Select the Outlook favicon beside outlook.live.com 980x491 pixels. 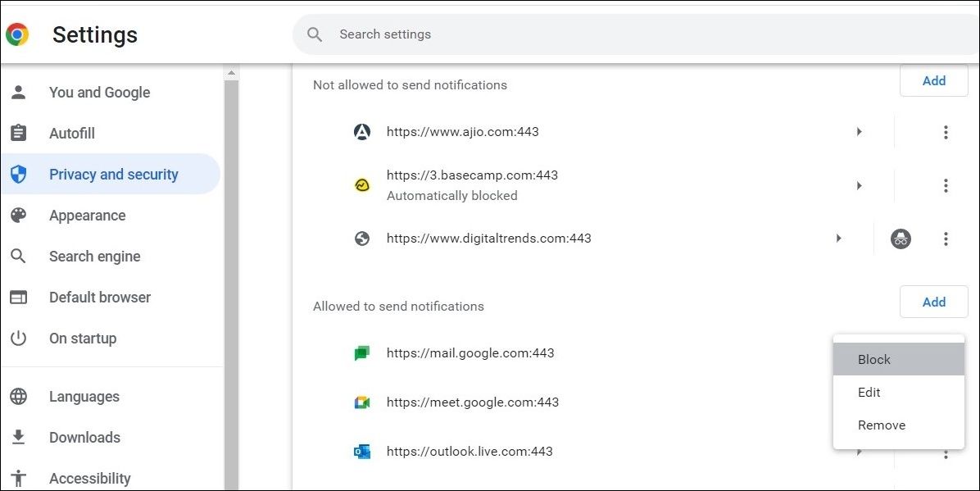pos(362,452)
